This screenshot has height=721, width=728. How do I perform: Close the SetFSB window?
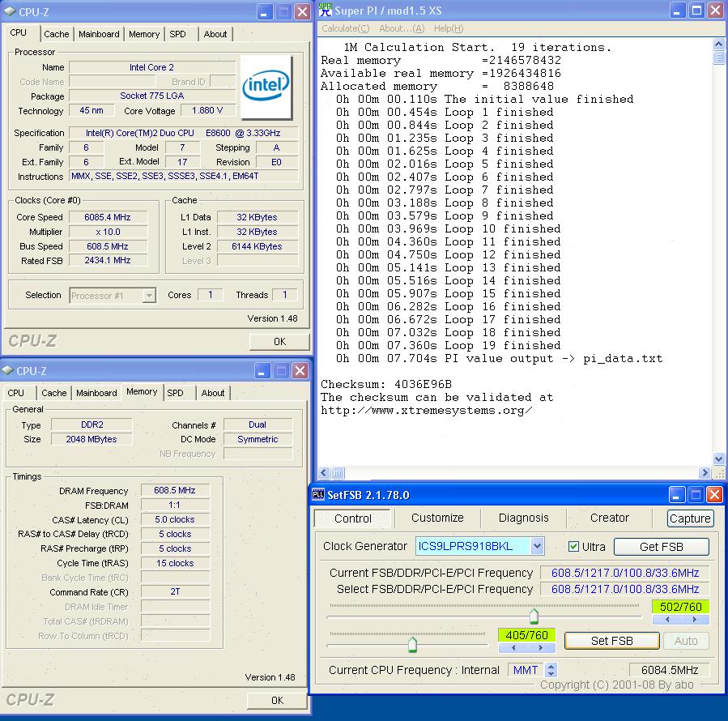coord(714,495)
